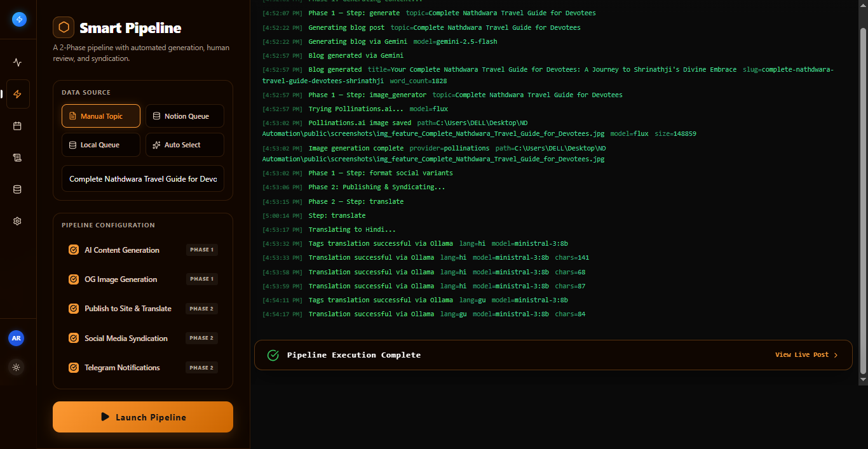Select Notion Queue data source
Screen dimensions: 868x449
pyautogui.click(x=185, y=116)
